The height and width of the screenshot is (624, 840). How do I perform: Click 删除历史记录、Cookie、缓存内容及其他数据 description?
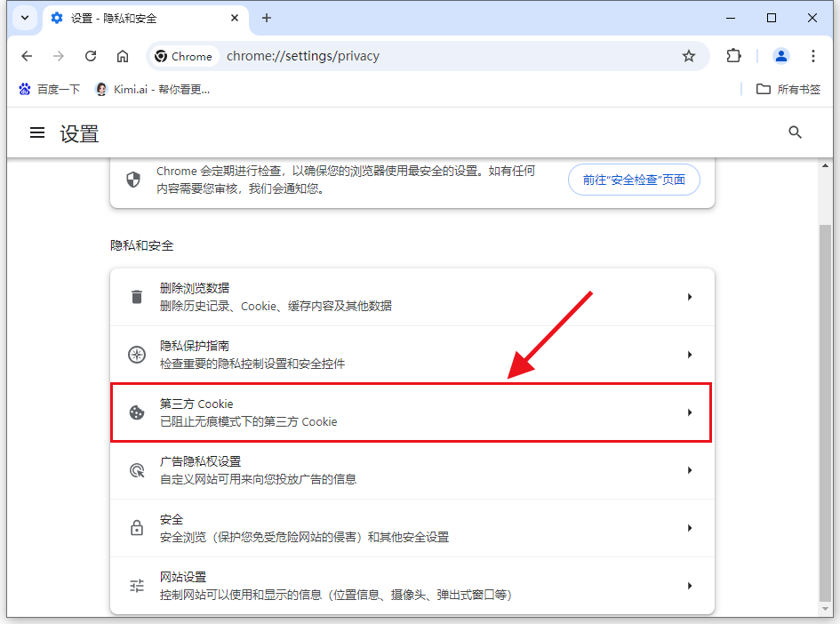coord(276,307)
